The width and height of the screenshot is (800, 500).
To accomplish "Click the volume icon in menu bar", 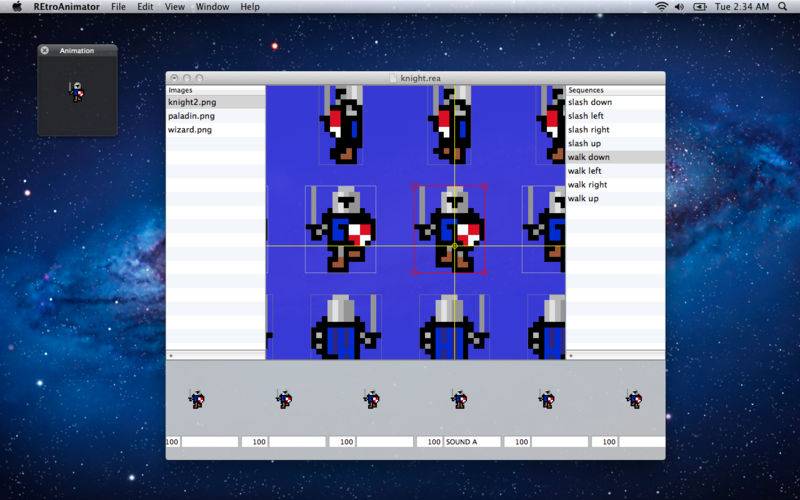I will tap(679, 7).
